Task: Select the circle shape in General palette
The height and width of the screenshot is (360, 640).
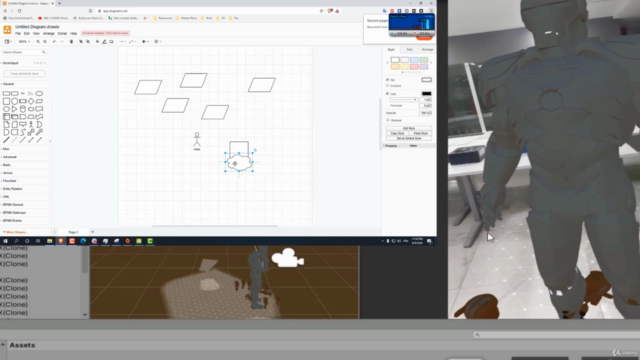Action: 15,101
